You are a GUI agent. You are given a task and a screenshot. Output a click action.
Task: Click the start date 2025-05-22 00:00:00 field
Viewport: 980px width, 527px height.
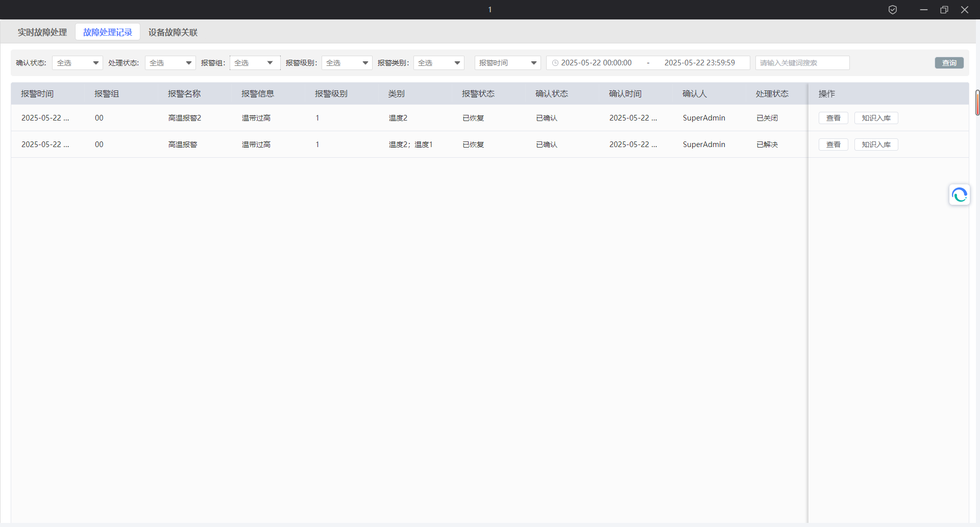[x=596, y=63]
